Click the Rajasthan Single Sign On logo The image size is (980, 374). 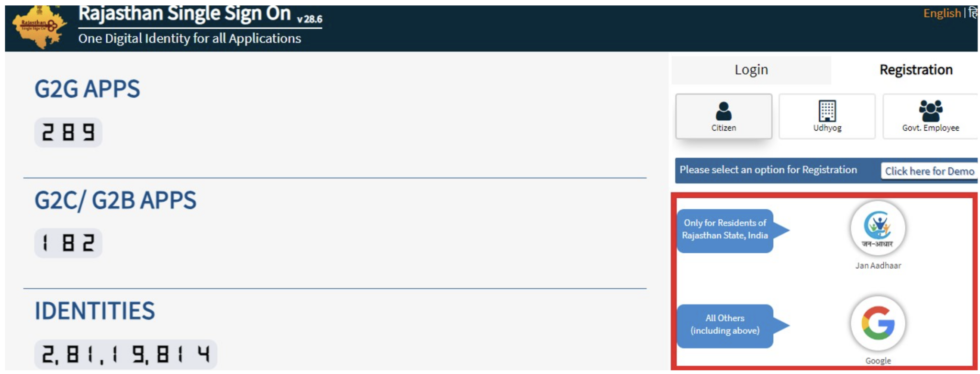[x=40, y=26]
